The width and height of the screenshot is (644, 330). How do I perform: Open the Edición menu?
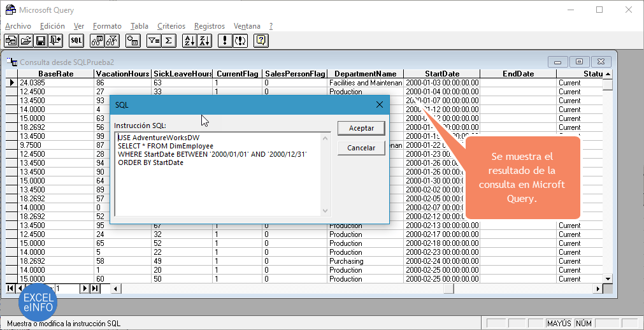(53, 26)
